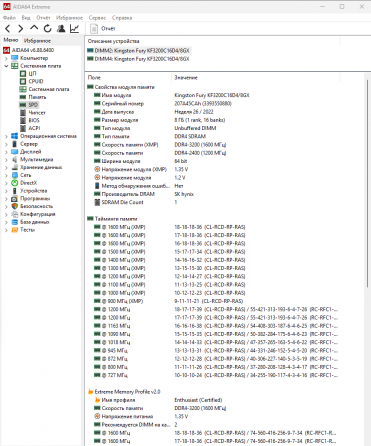Click the Сеть network icon
The height and width of the screenshot is (446, 371).
pyautogui.click(x=14, y=175)
